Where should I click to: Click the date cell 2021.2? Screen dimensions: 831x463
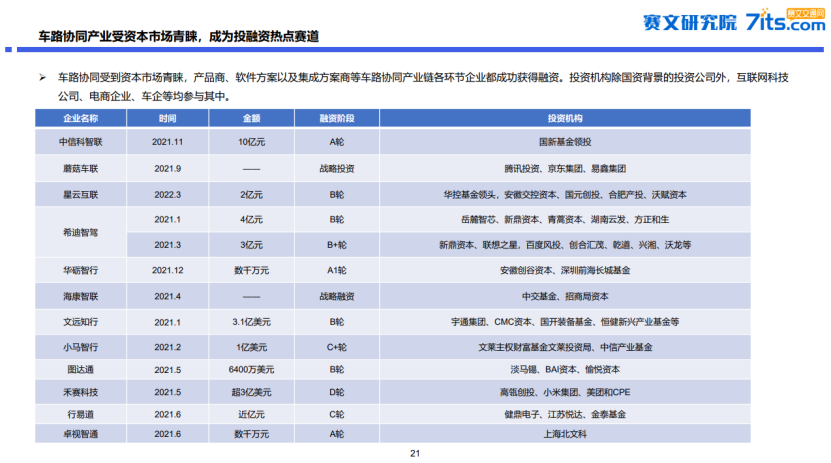pyautogui.click(x=167, y=347)
